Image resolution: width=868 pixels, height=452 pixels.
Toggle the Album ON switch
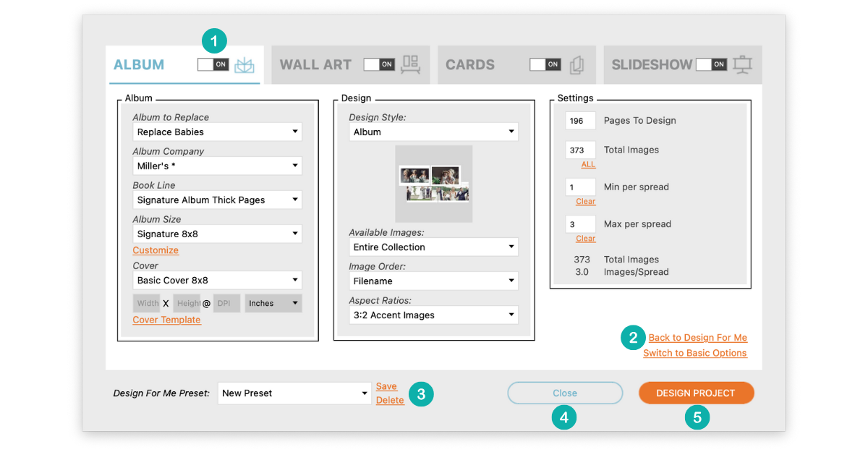pyautogui.click(x=213, y=64)
